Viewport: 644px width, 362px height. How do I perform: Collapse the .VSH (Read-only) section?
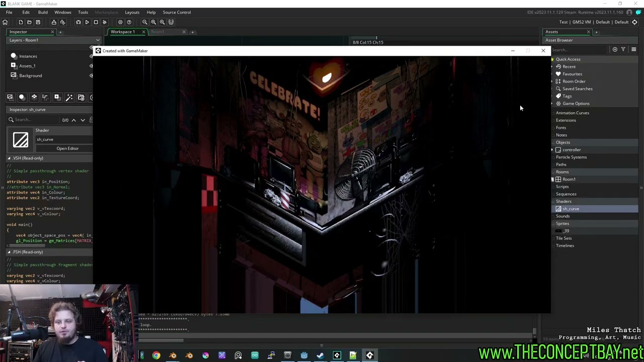tap(9, 158)
